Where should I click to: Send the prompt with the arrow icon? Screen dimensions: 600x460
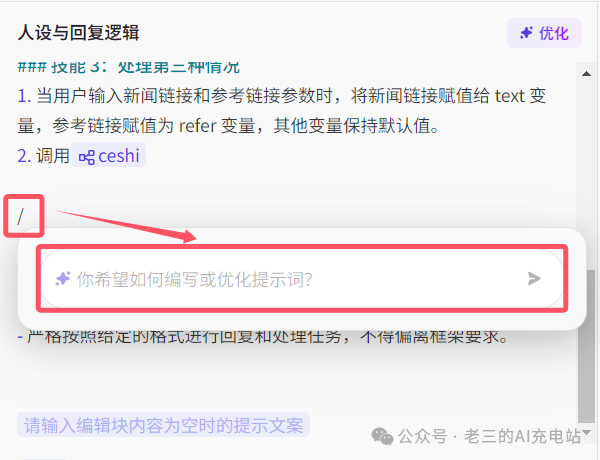point(534,278)
